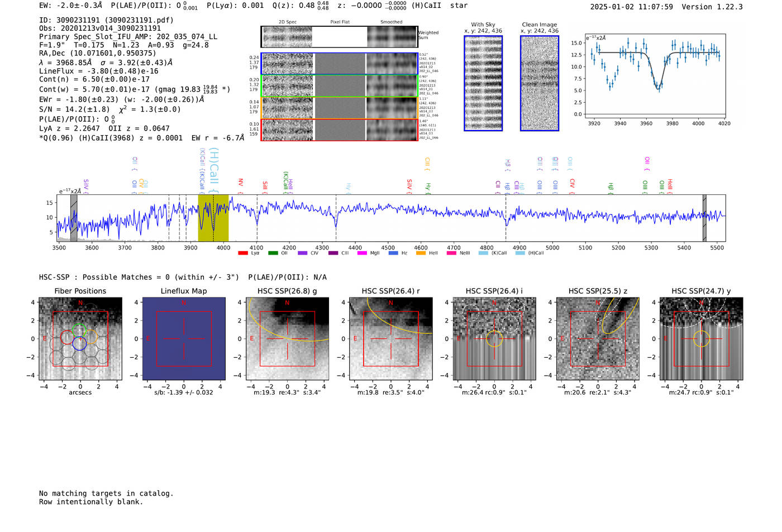This screenshot has width=782, height=532.
Task: Click the HSC-SSP : Possible Matches line
Action: [183, 277]
